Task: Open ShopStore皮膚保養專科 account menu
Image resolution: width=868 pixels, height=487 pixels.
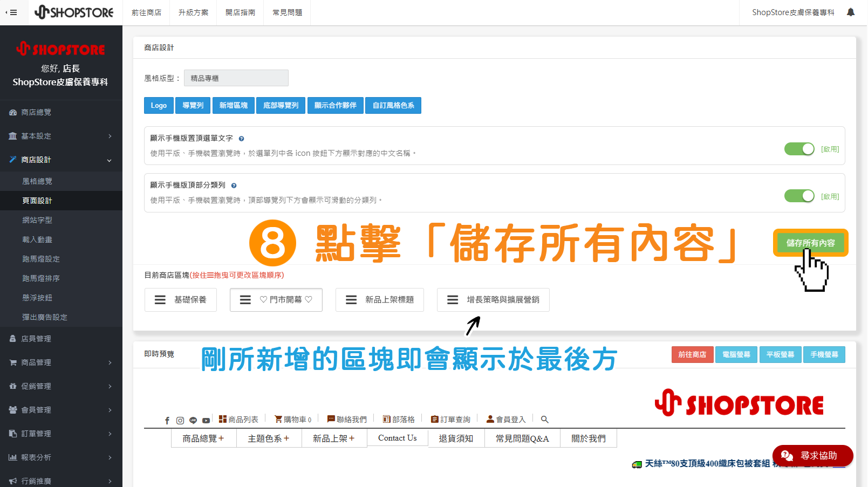Action: coord(793,12)
